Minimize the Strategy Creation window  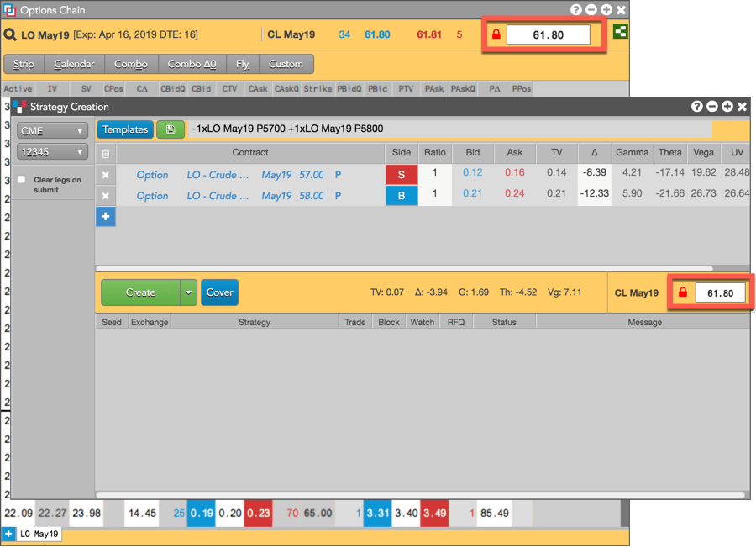712,107
